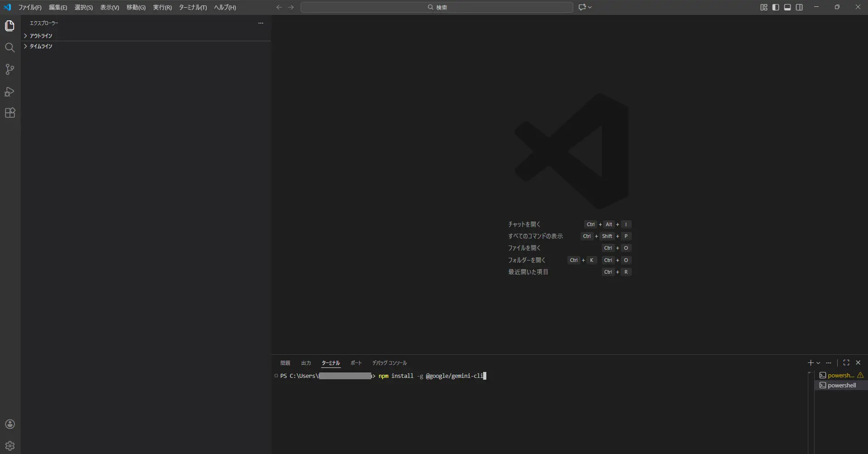Open the Manage settings gear
Screen dimensions: 868x454
[x=10, y=446]
